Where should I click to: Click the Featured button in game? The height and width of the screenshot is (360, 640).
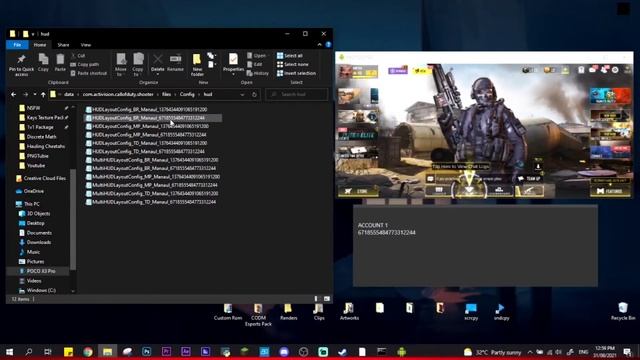pyautogui.click(x=609, y=191)
